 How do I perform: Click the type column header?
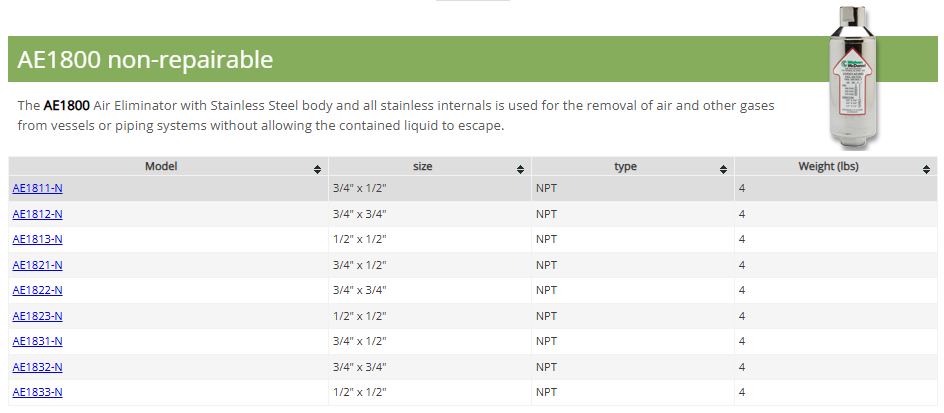point(625,167)
